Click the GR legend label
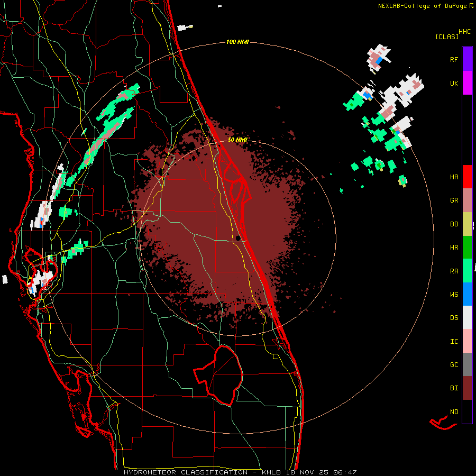Image resolution: width=476 pixels, height=476 pixels. (454, 200)
